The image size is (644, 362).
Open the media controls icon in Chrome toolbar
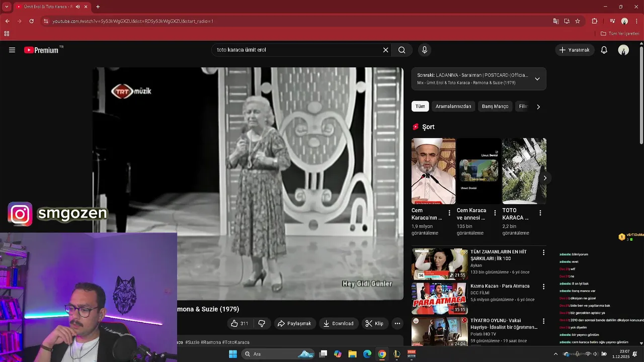click(x=612, y=21)
